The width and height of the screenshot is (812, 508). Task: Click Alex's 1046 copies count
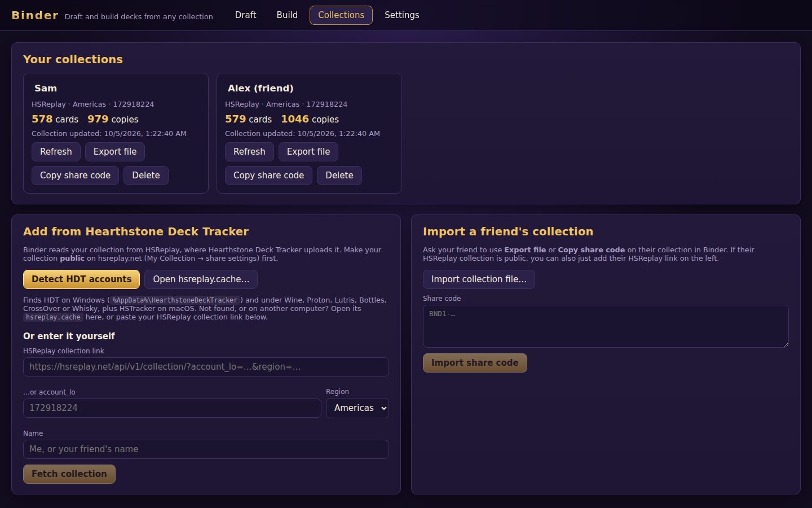pyautogui.click(x=310, y=119)
